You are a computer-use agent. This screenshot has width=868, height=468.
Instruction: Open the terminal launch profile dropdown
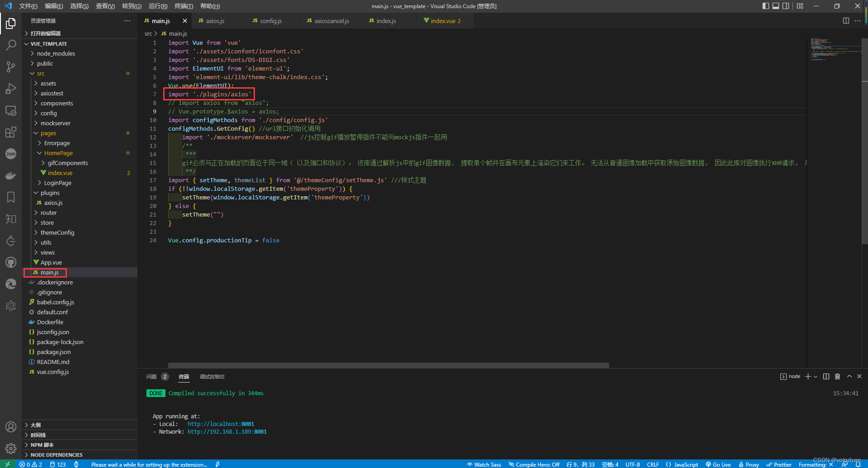click(816, 376)
